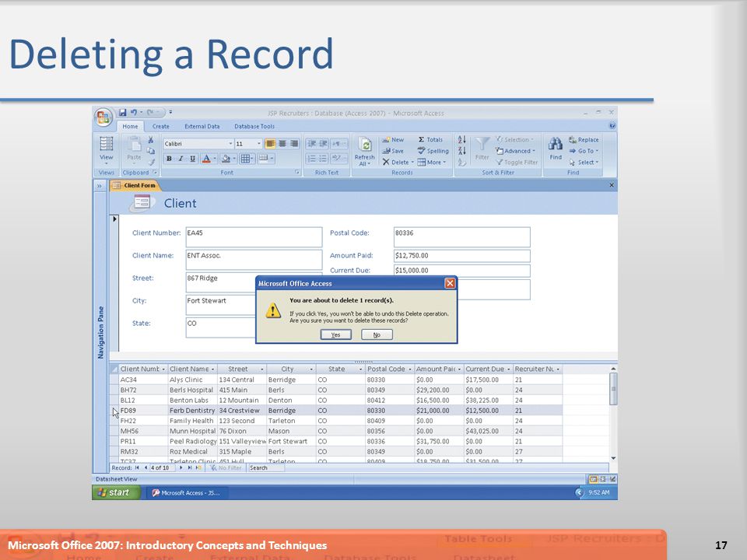
Task: Close the Client Form with the X
Action: click(612, 185)
